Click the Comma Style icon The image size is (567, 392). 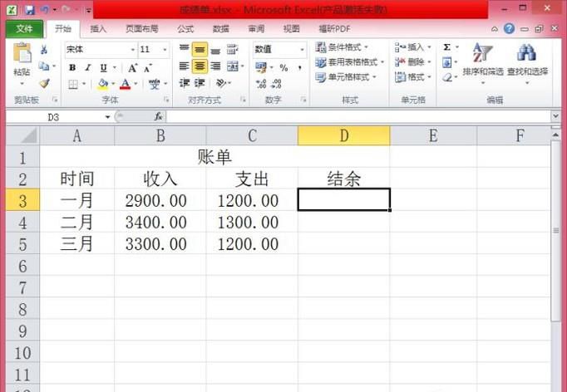tap(300, 67)
